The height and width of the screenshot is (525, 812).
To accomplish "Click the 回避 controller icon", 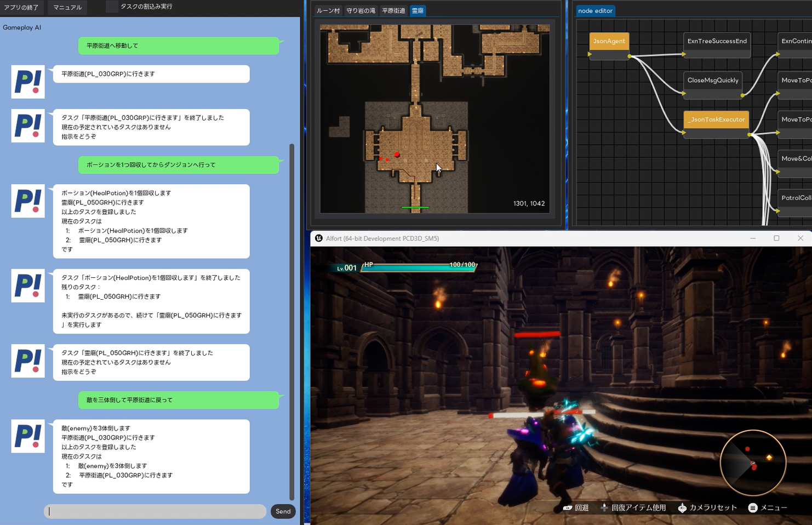I will click(x=568, y=508).
